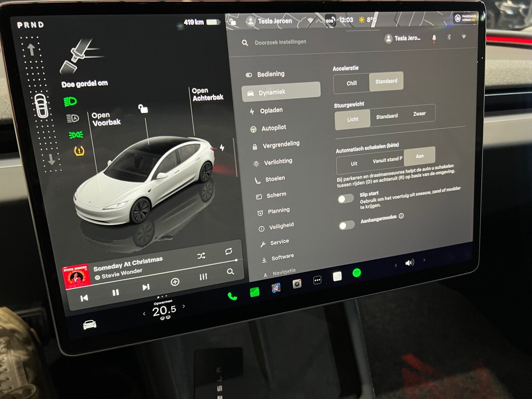Open the dashcam camera app
This screenshot has height=399, width=532.
click(297, 284)
